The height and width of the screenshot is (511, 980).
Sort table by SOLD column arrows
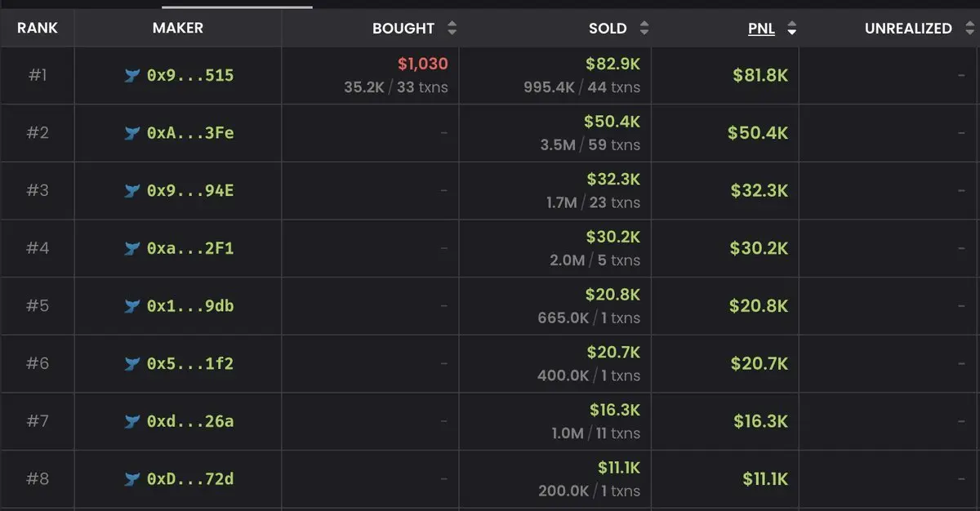click(644, 29)
